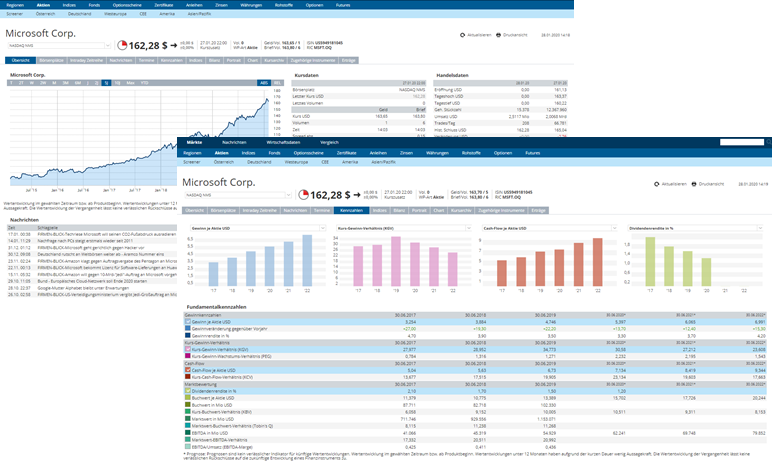772x463 pixels.
Task: Click the Druckansicht printer icon in back window
Action: point(498,35)
